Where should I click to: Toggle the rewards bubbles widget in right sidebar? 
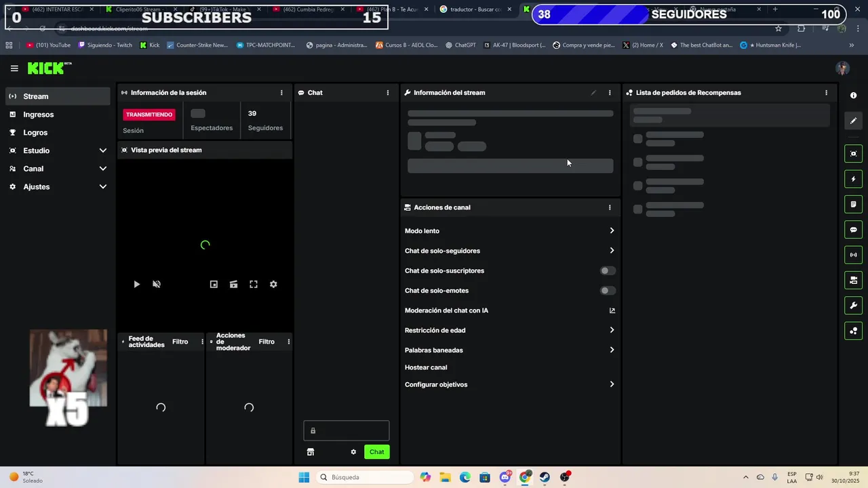[x=853, y=331]
